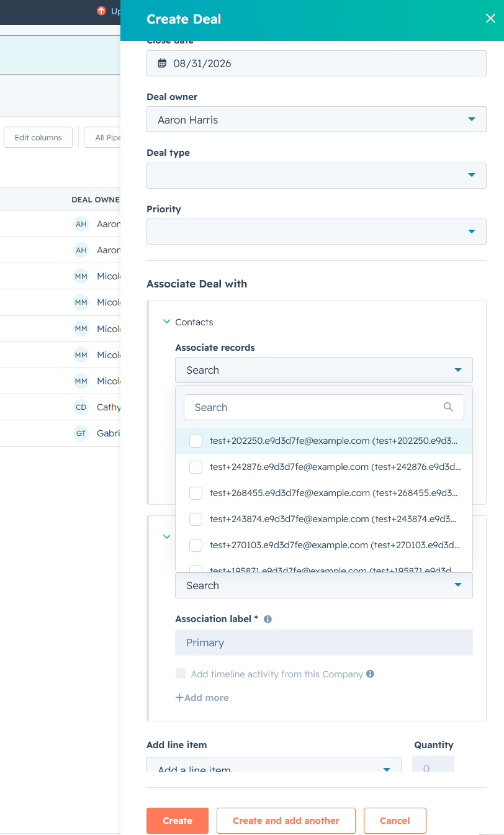
Task: Cancel the deal creation
Action: point(395,821)
